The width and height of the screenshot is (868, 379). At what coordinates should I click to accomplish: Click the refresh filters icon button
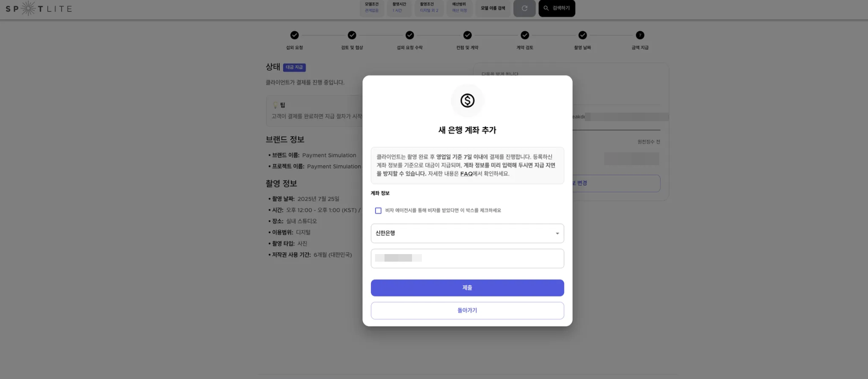click(x=524, y=8)
